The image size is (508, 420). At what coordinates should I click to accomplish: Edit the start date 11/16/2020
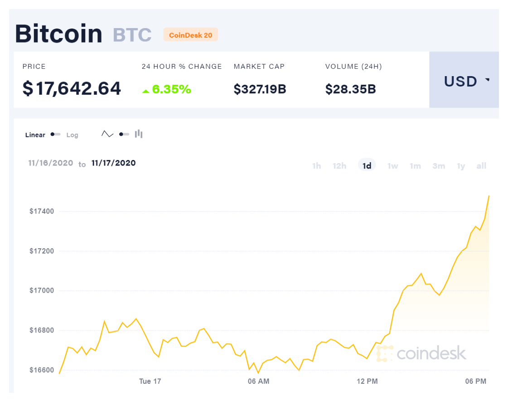coord(51,163)
